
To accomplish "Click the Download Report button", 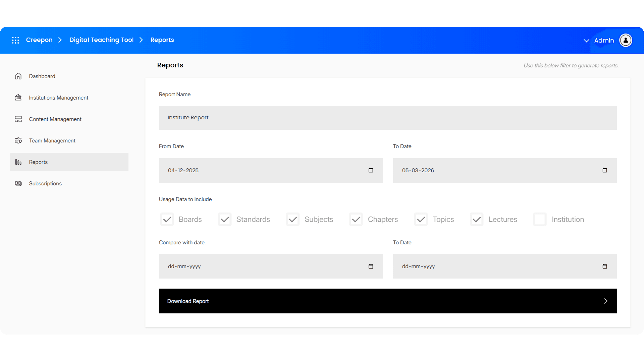I will [x=388, y=301].
